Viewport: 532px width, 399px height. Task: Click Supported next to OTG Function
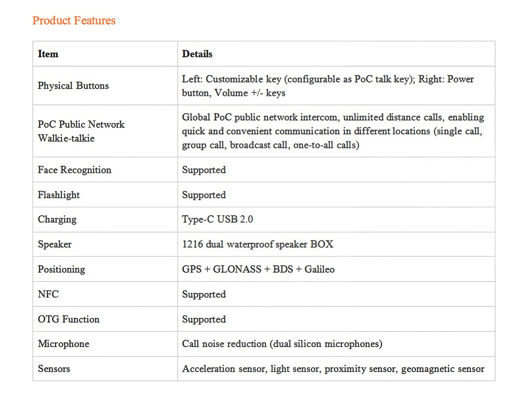pyautogui.click(x=204, y=319)
